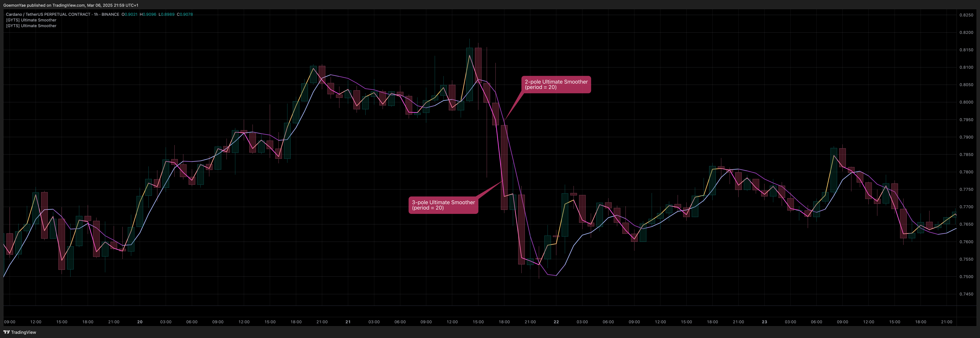Click the 0.7850 price axis label
This screenshot has width=980, height=338.
pyautogui.click(x=966, y=155)
